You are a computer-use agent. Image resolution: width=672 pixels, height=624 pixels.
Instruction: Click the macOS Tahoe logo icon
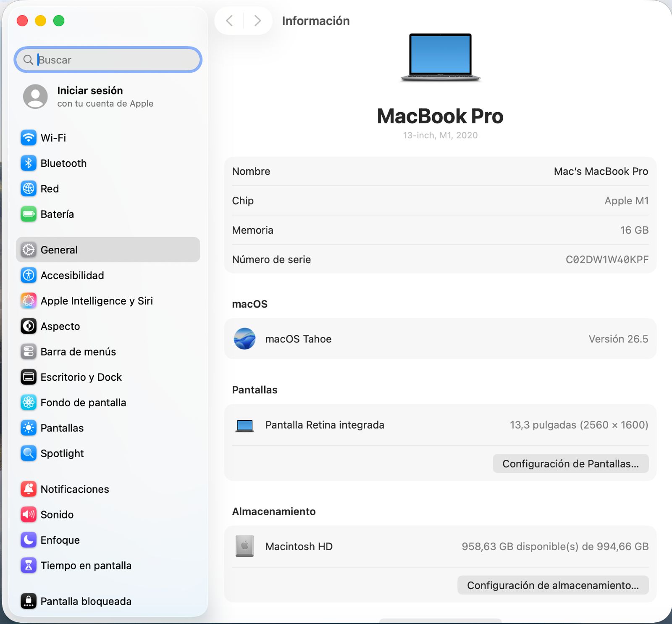244,339
